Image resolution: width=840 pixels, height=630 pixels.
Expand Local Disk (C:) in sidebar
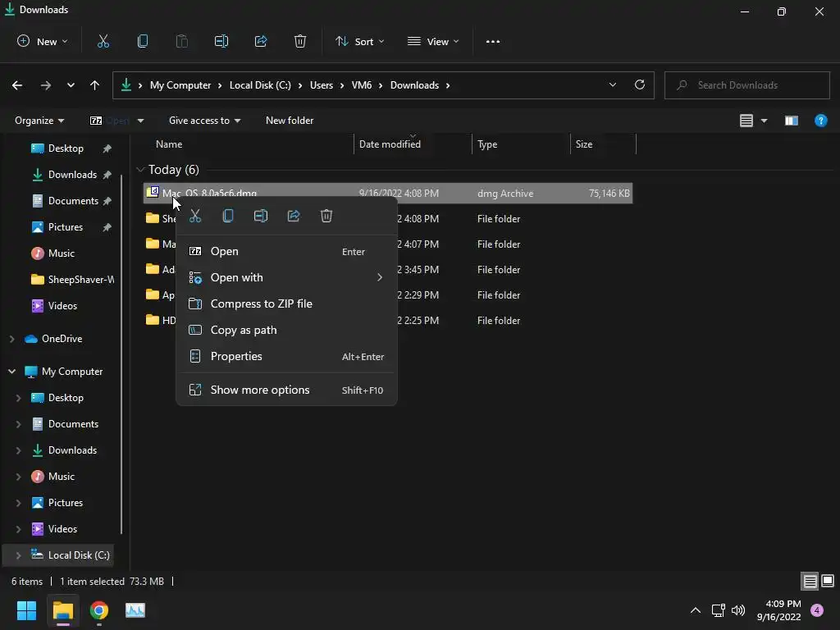click(18, 555)
